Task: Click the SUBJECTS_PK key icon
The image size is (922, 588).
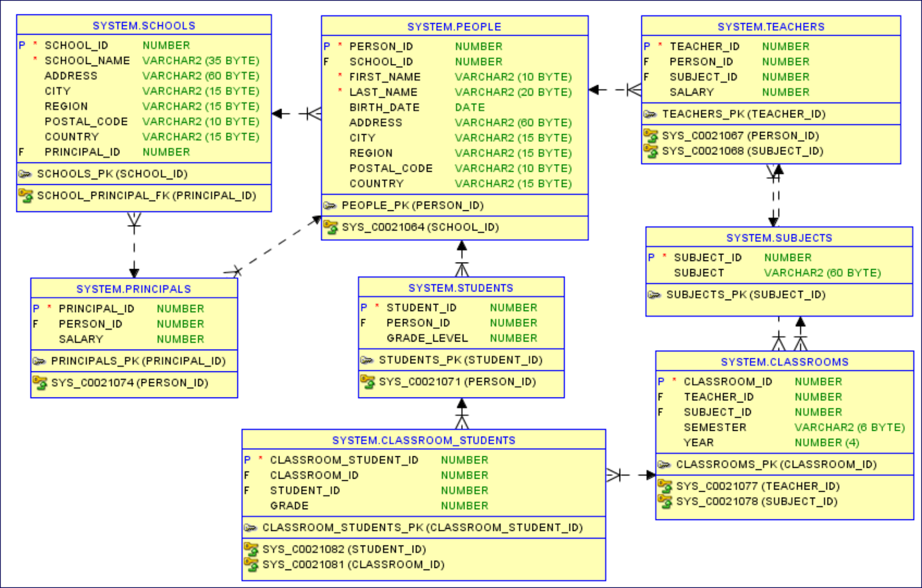Action: coord(653,294)
